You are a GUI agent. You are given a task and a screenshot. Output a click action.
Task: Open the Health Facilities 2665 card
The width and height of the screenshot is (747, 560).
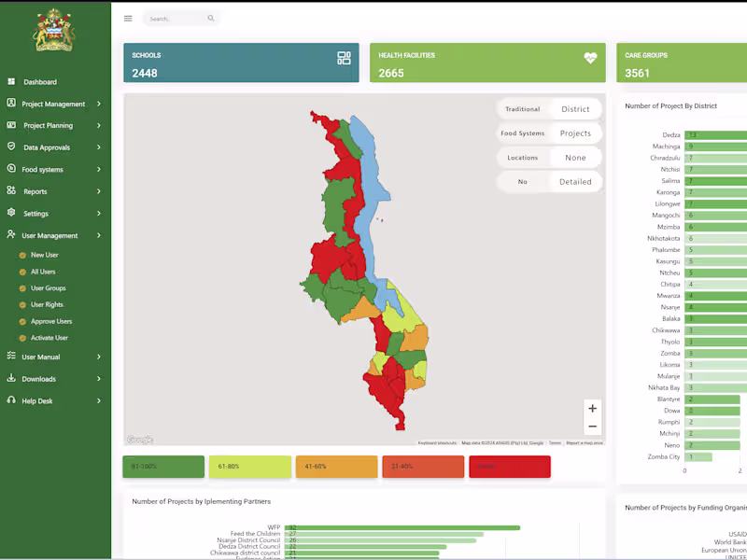point(487,63)
